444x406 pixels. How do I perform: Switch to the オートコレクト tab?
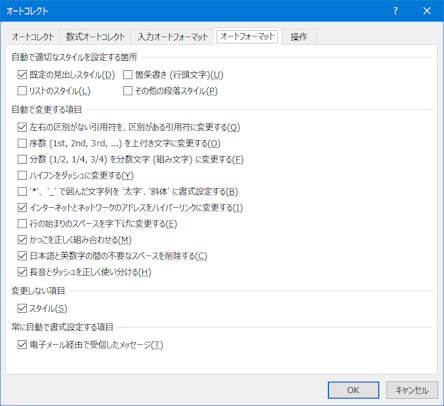33,37
